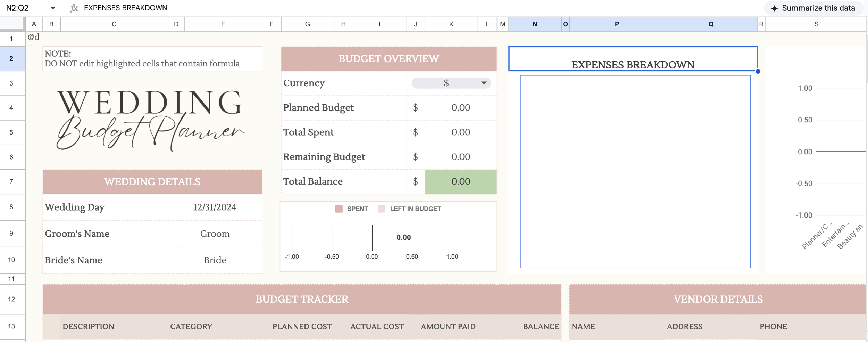The width and height of the screenshot is (868, 342).
Task: Select the empty expenses breakdown chart
Action: pos(635,172)
